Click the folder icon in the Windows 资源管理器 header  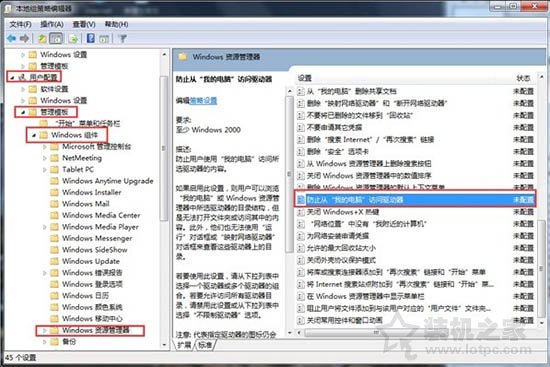[182, 56]
